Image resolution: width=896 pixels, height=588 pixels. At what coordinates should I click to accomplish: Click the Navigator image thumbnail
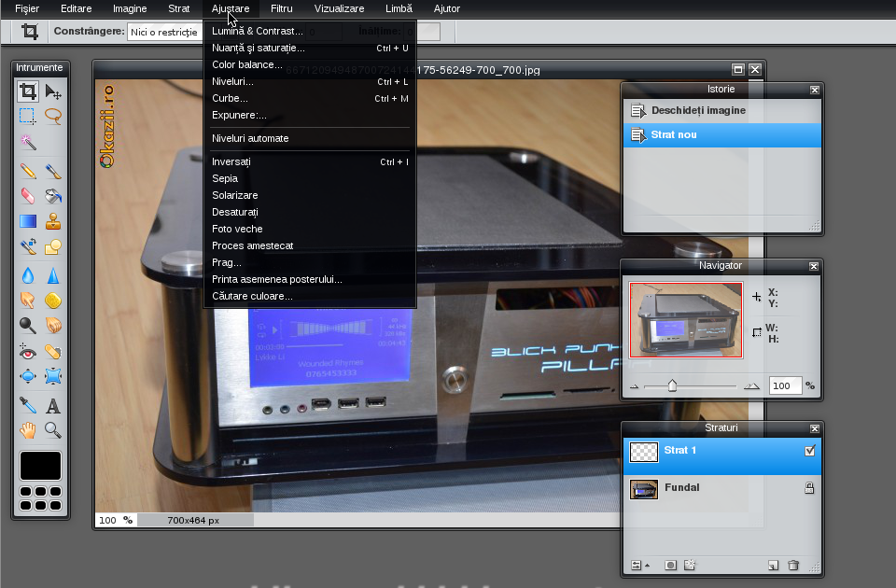click(x=686, y=320)
